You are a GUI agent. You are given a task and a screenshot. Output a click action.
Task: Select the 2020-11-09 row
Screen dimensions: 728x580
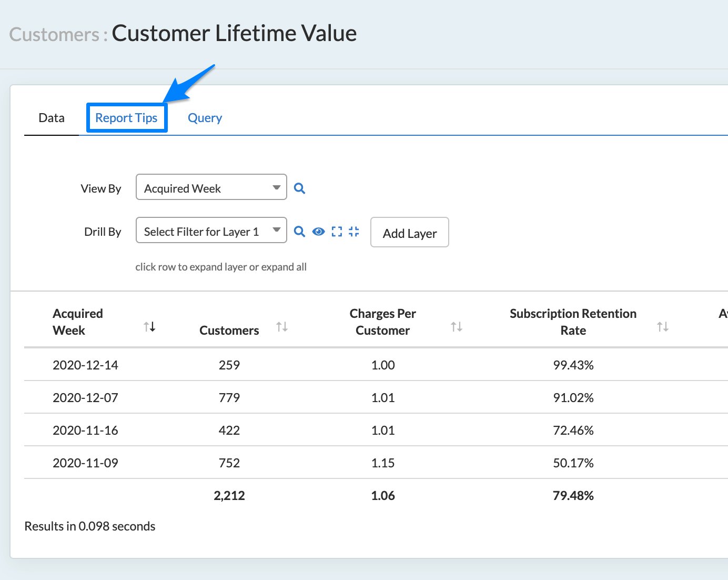pyautogui.click(x=85, y=463)
